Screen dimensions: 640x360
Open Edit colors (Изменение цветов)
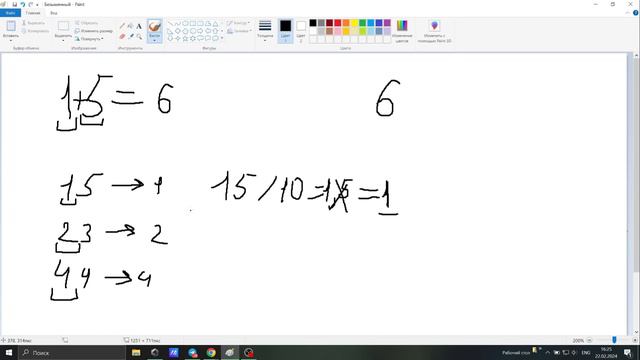402,31
